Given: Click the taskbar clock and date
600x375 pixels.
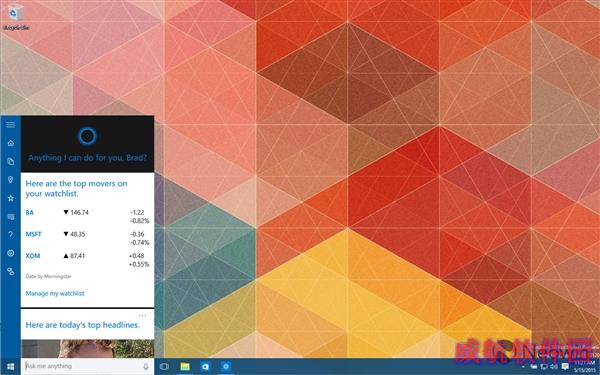Looking at the screenshot, I should [585, 367].
